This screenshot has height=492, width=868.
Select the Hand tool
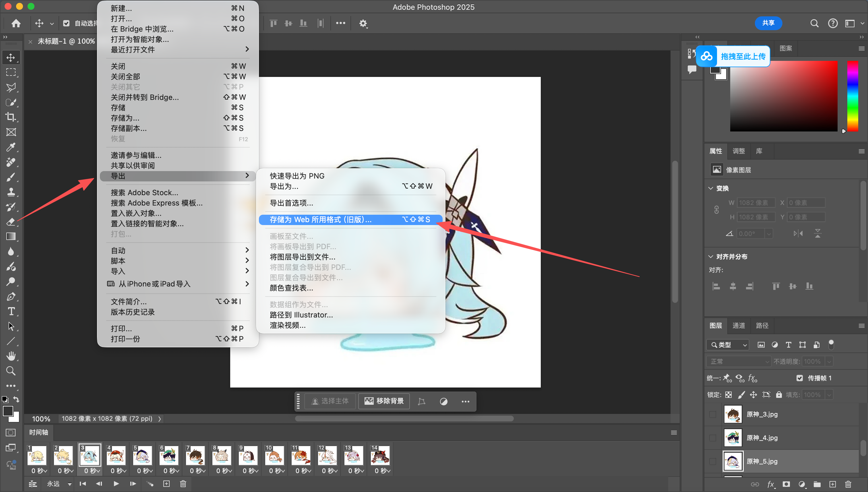coord(11,356)
